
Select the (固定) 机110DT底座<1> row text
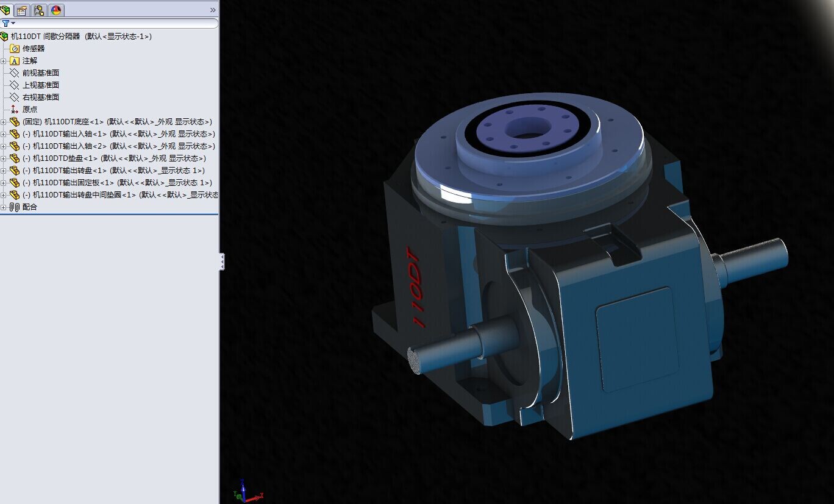click(x=117, y=122)
